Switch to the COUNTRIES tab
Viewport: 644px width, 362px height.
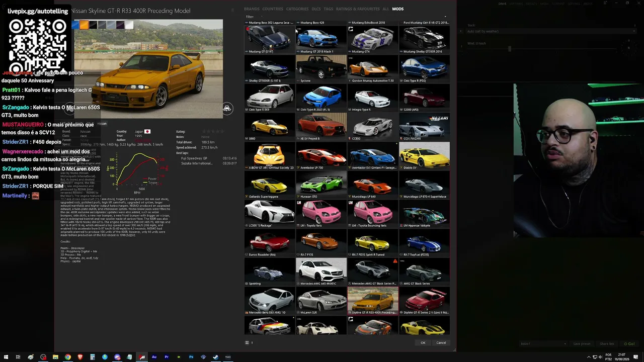pos(273,9)
